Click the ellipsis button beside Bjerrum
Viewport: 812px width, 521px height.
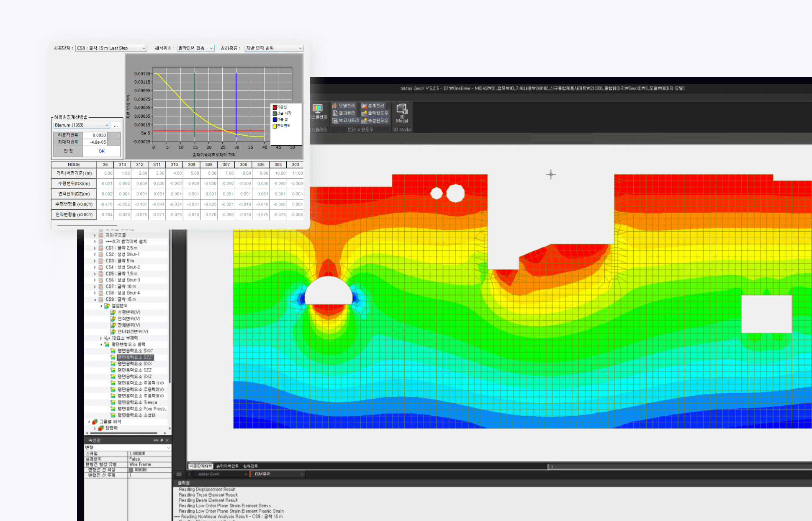pyautogui.click(x=116, y=125)
